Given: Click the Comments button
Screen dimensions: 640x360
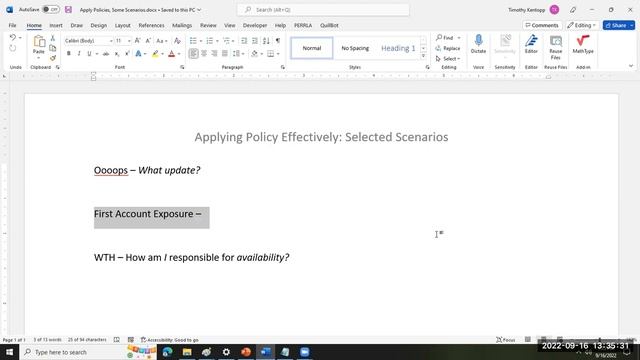Looking at the screenshot, I should coord(542,25).
